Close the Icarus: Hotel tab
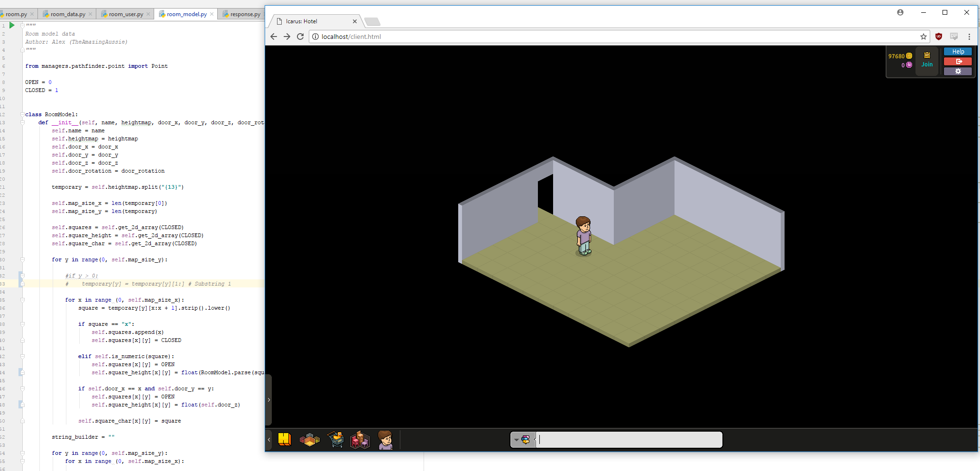 point(354,21)
